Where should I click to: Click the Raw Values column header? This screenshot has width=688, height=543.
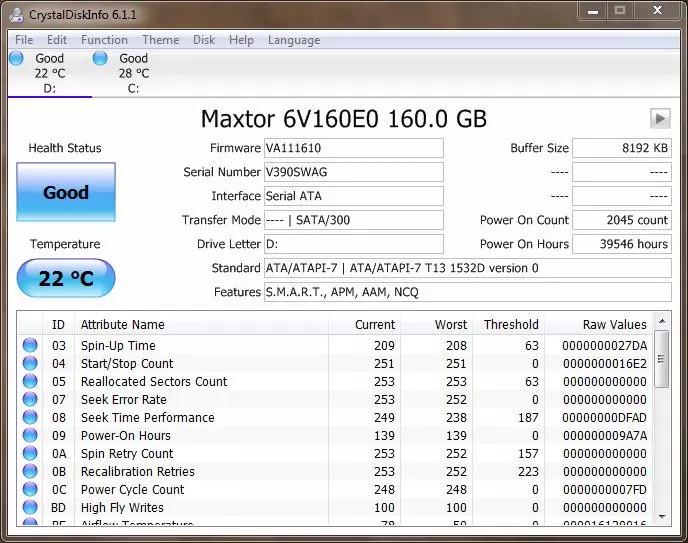point(599,325)
